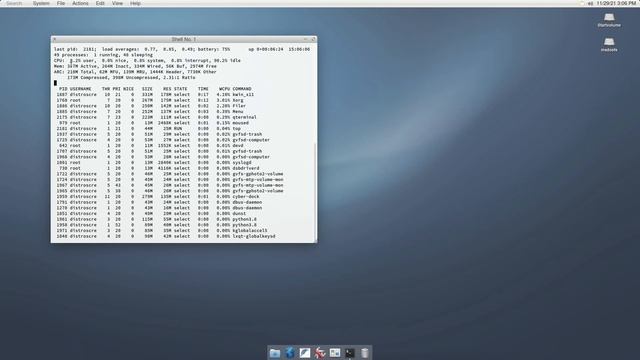Open the Help menu

tap(135, 3)
